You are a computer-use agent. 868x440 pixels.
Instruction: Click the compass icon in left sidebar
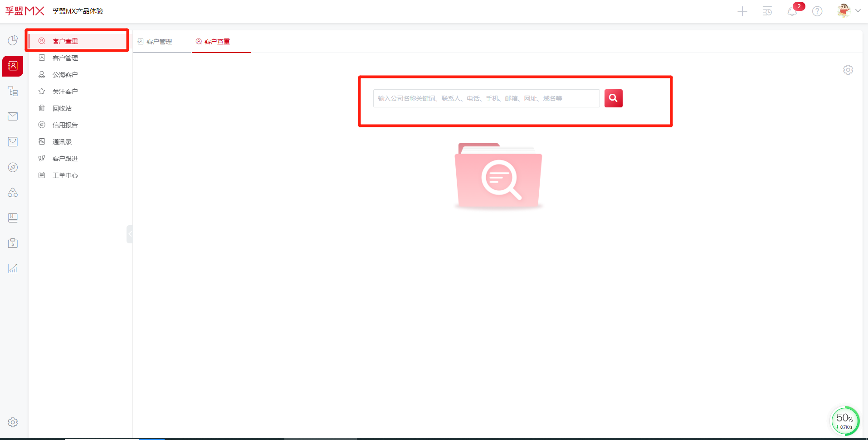[13, 167]
